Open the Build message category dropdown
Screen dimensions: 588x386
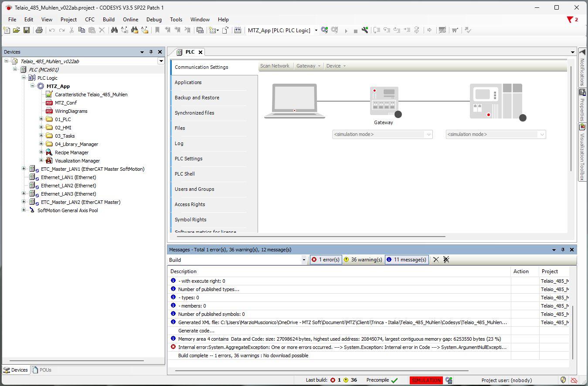coord(304,260)
